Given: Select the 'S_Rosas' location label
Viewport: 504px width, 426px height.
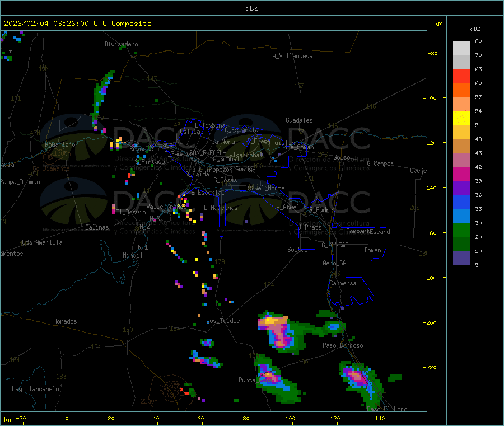Looking at the screenshot, I should point(225,180).
